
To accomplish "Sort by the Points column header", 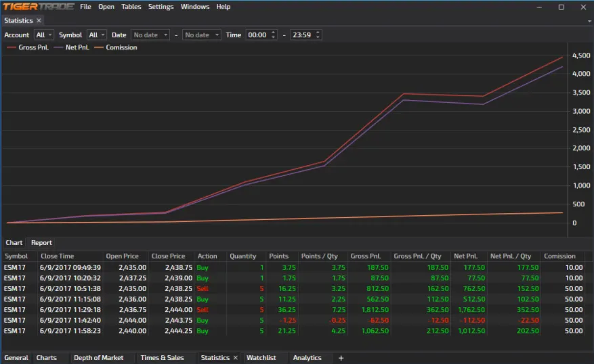I will point(282,256).
